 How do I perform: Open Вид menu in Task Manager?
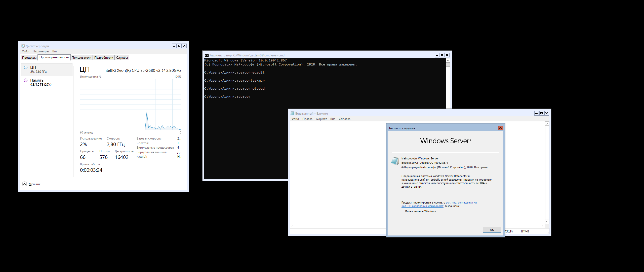(55, 51)
